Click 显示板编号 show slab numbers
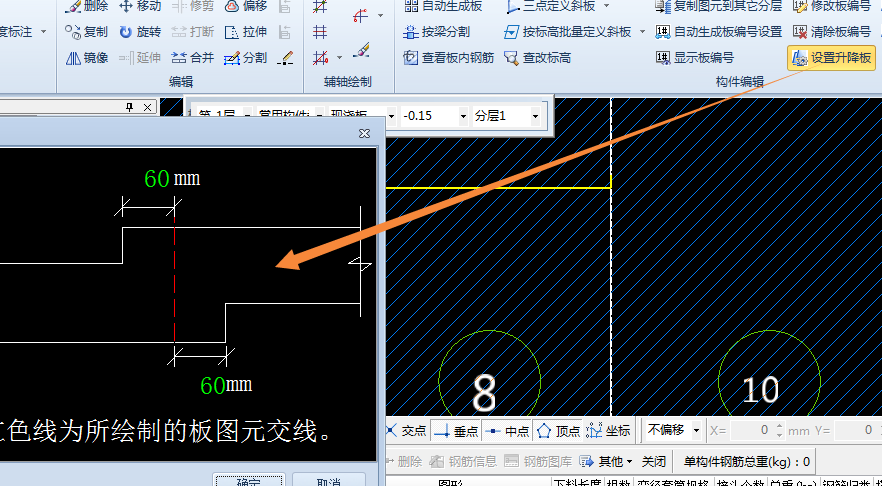This screenshot has width=882, height=486. [x=695, y=58]
